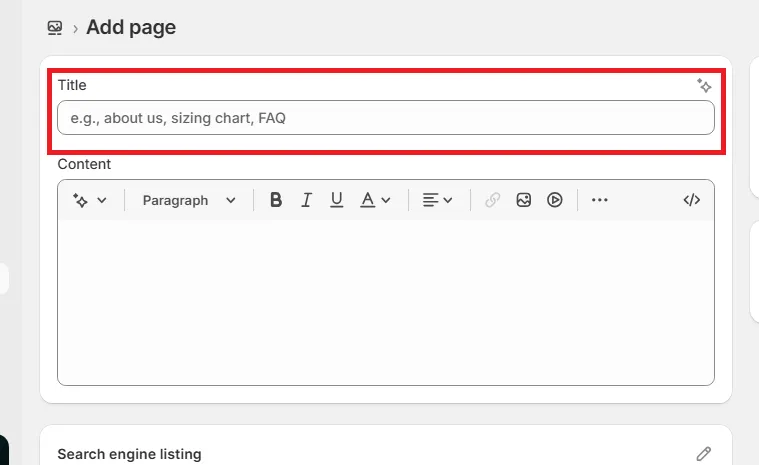759x465 pixels.
Task: Open the more options ellipsis menu
Action: tap(599, 200)
